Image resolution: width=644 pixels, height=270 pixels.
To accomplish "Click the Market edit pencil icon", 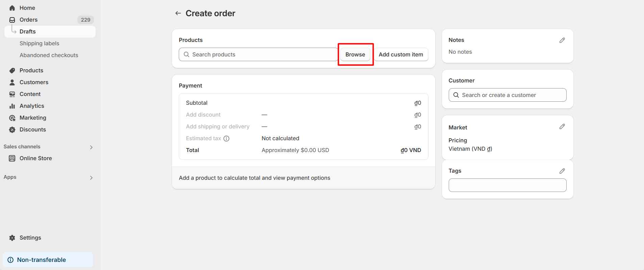I will [562, 126].
